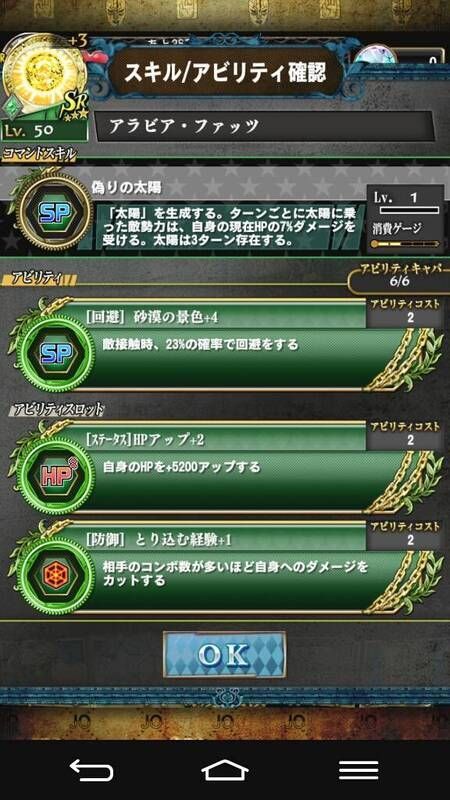Screen dimensions: 450x800
Task: Tap the とり込む経験+1 defense ability icon
Action: tap(55, 574)
